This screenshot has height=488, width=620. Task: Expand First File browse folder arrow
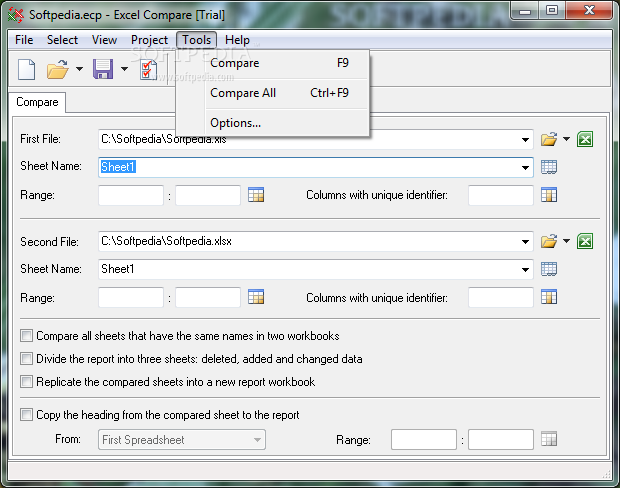click(567, 139)
